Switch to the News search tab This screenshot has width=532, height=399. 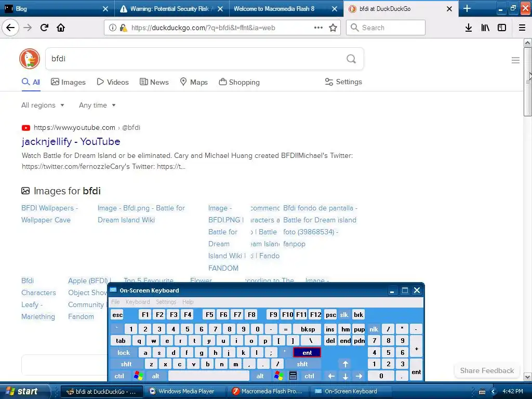154,82
